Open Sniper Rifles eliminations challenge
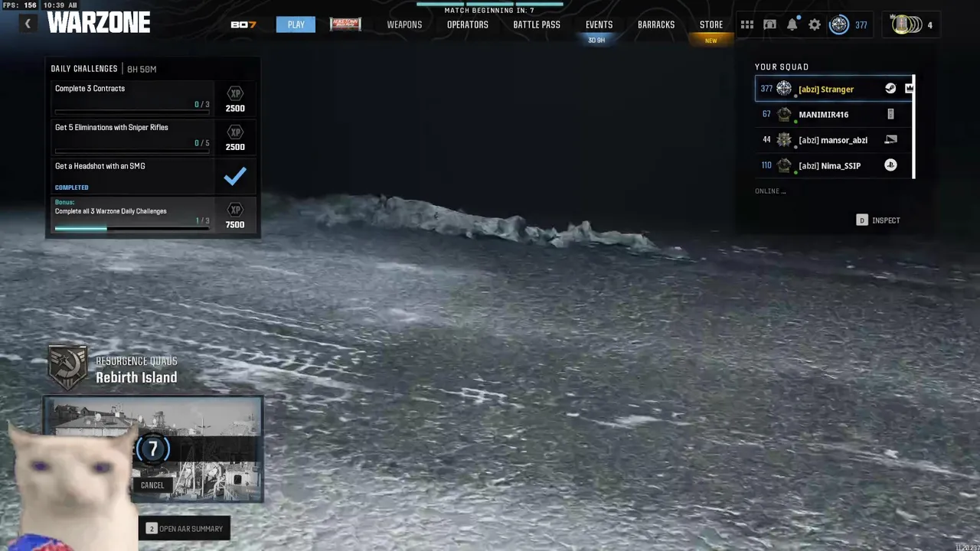Image resolution: width=980 pixels, height=551 pixels. tap(152, 137)
